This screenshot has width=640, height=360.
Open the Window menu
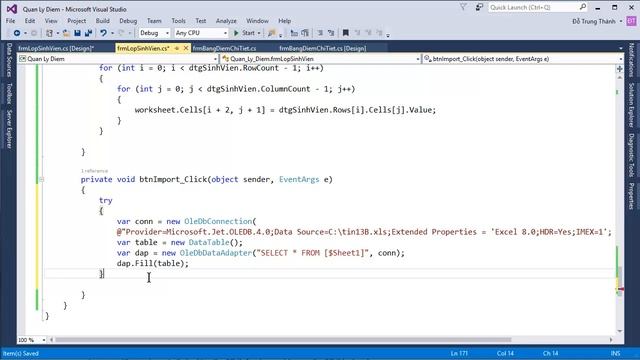pos(257,21)
